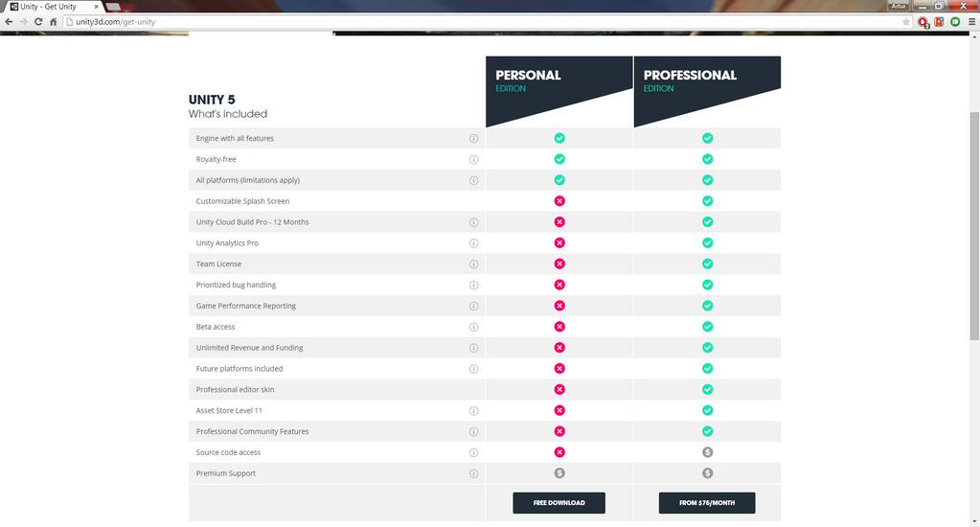
Task: Click the green circular extension icon
Action: click(955, 22)
